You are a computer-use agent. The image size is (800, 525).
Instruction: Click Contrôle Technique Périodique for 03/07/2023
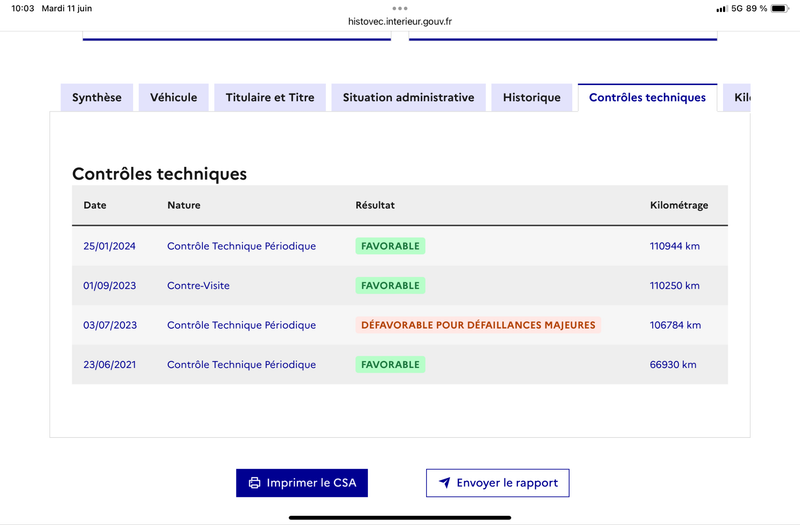click(x=241, y=325)
